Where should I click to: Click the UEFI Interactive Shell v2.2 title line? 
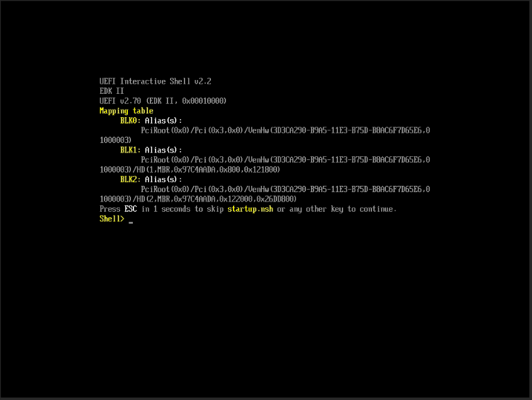[x=156, y=81]
